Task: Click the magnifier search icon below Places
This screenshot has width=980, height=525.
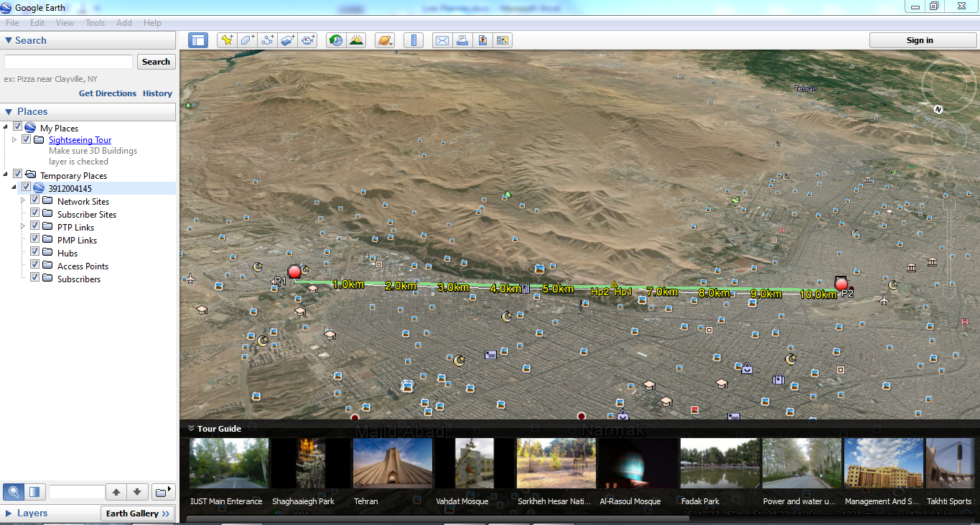Action: [x=14, y=492]
